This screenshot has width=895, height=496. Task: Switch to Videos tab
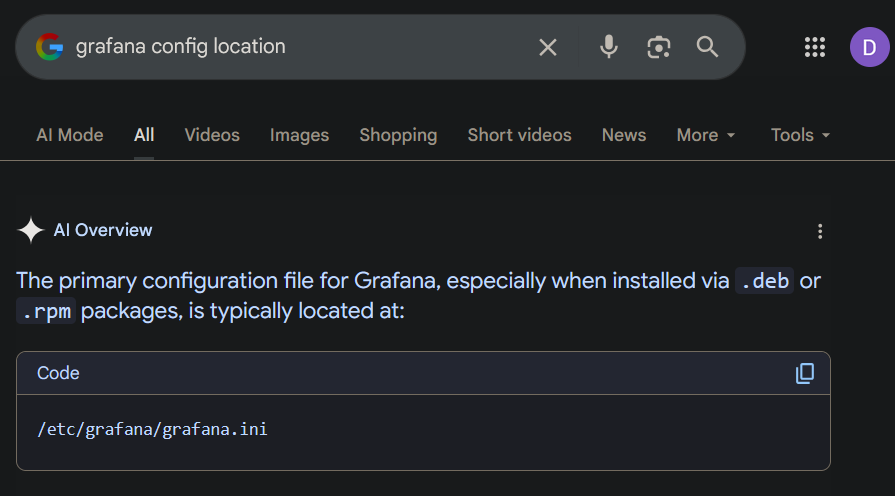pos(212,135)
